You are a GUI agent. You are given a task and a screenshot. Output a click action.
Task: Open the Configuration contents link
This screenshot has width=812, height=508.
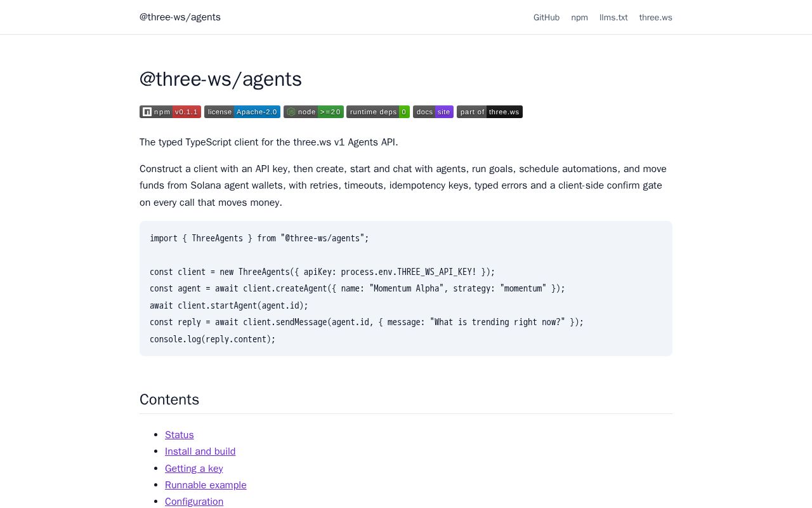tap(194, 501)
